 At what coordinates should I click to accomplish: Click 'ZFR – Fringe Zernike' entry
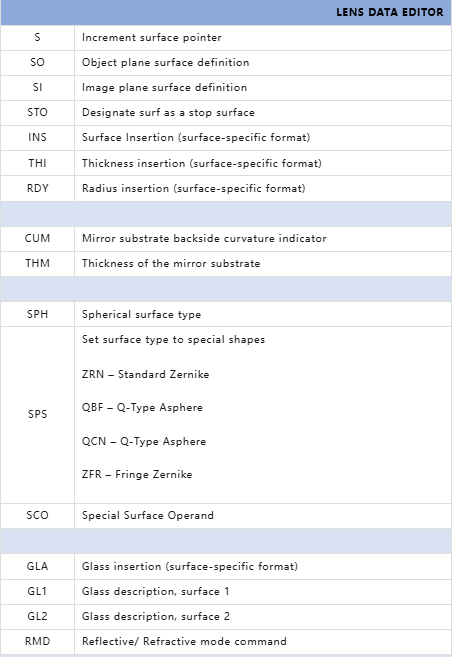[137, 474]
